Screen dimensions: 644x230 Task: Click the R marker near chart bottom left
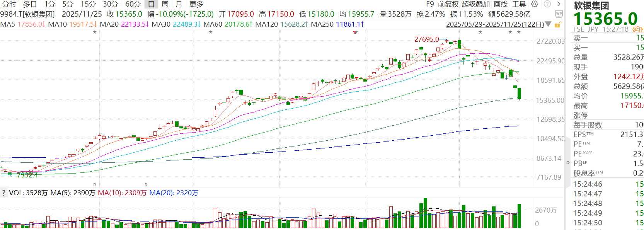click(x=95, y=185)
